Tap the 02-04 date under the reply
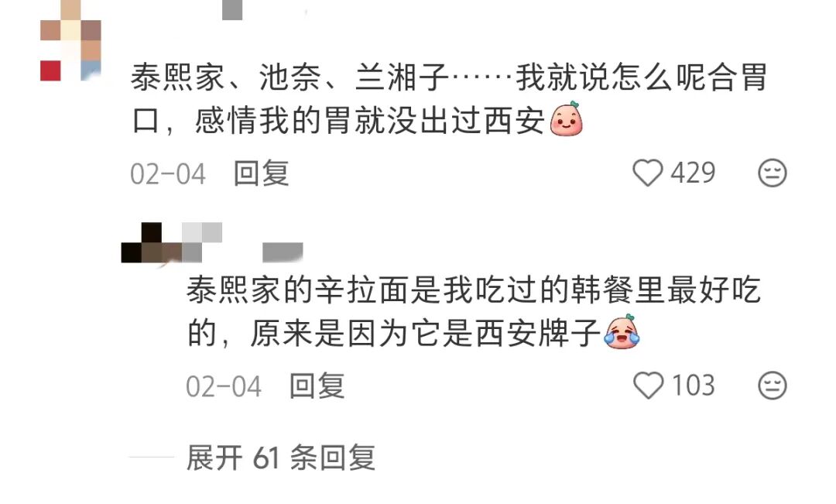Viewport: 836px width, 504px height. (224, 386)
